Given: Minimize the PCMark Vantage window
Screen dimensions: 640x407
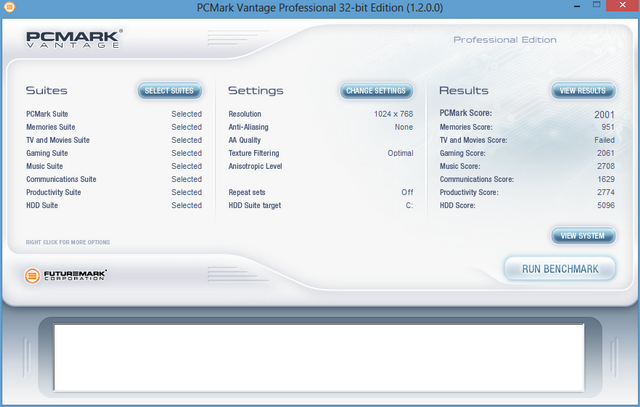Looking at the screenshot, I should (577, 6).
